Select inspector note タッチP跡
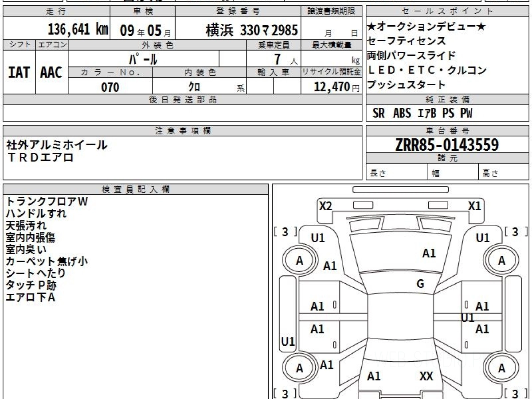Viewport: 532px width, 399px height. [31, 285]
